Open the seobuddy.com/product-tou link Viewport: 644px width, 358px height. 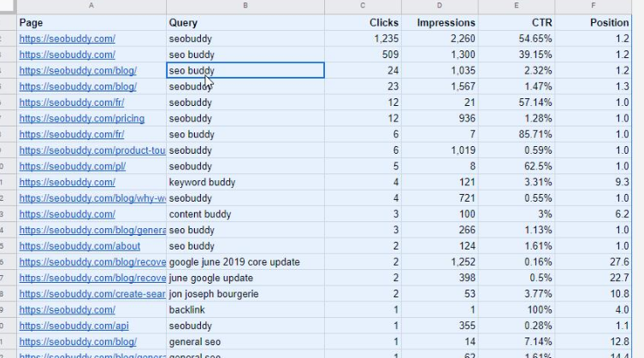tap(92, 150)
